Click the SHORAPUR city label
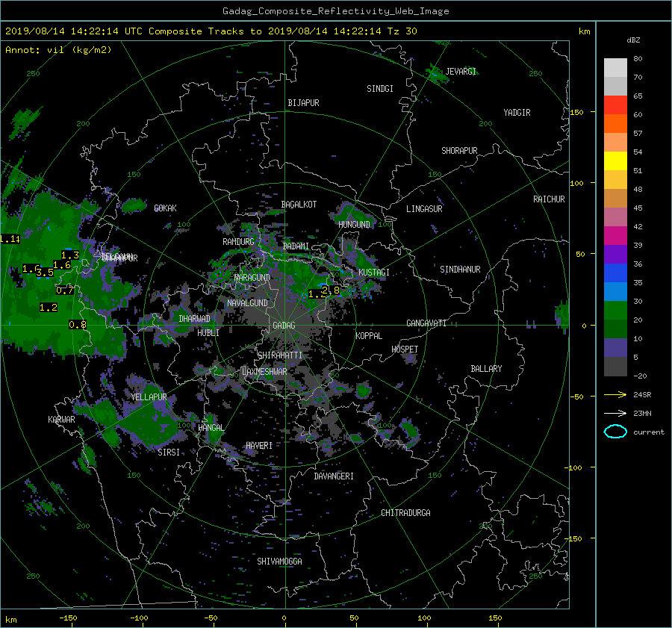Screen dimensions: 672x628 click(459, 151)
